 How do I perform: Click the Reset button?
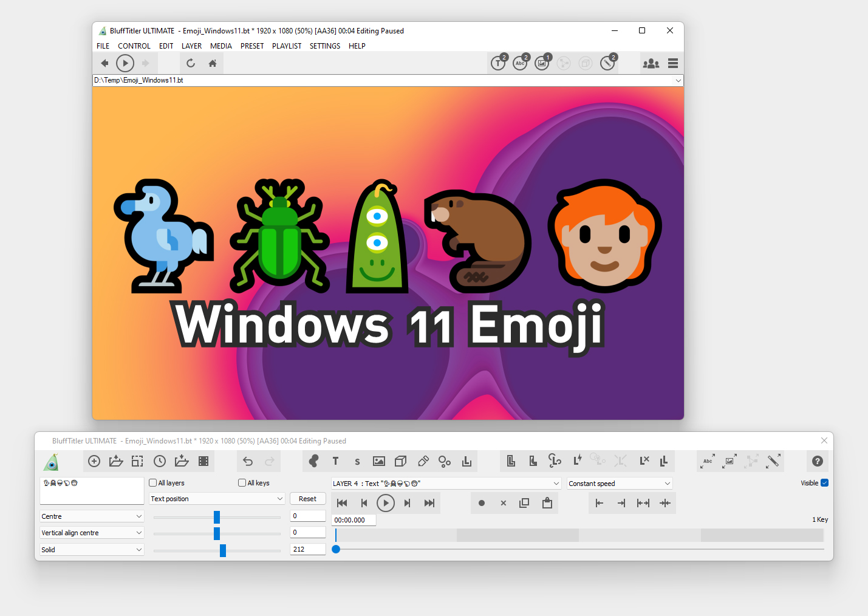[x=308, y=499]
